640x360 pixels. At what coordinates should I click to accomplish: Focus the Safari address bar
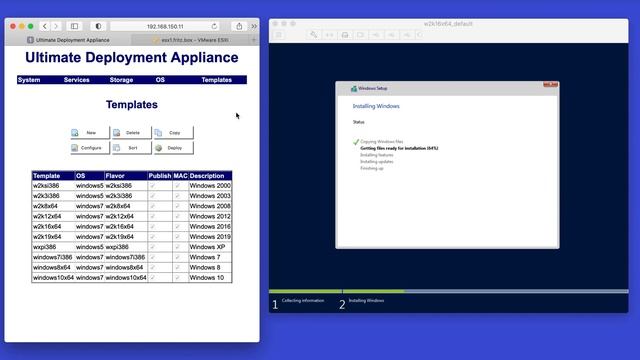(165, 26)
